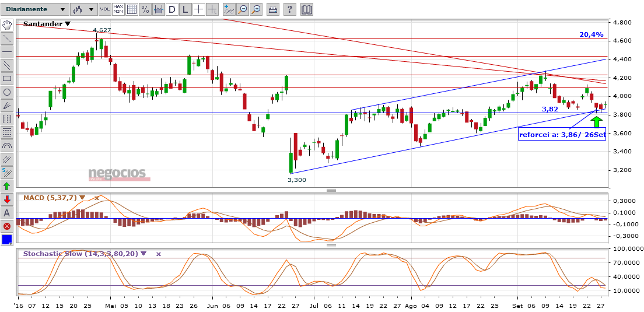This screenshot has width=644, height=312.
Task: Toggle the VOL volume display
Action: [x=105, y=9]
